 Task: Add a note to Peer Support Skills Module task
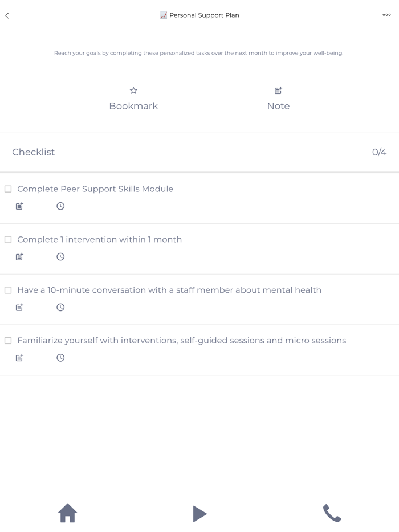click(x=19, y=206)
